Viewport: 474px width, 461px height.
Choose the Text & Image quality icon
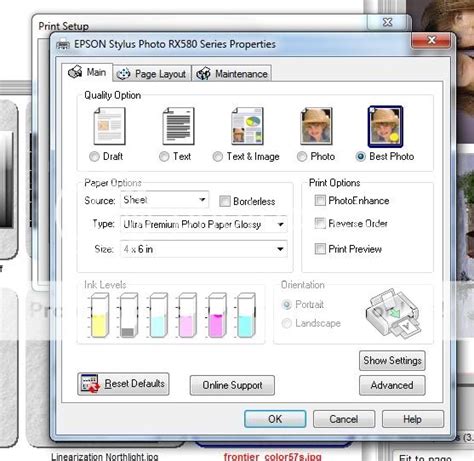tap(248, 126)
